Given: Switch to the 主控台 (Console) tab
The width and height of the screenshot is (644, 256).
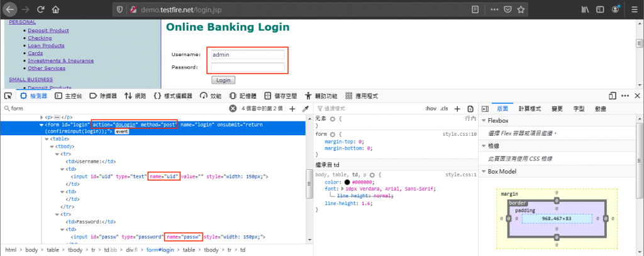Looking at the screenshot, I should (69, 96).
